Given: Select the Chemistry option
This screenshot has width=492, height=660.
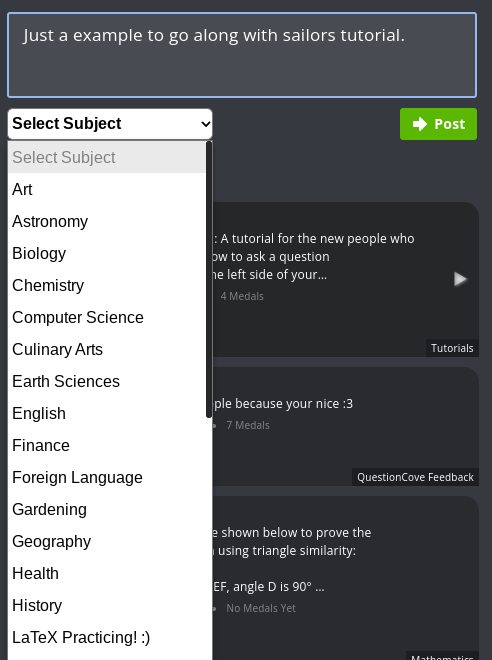Looking at the screenshot, I should click(106, 285).
